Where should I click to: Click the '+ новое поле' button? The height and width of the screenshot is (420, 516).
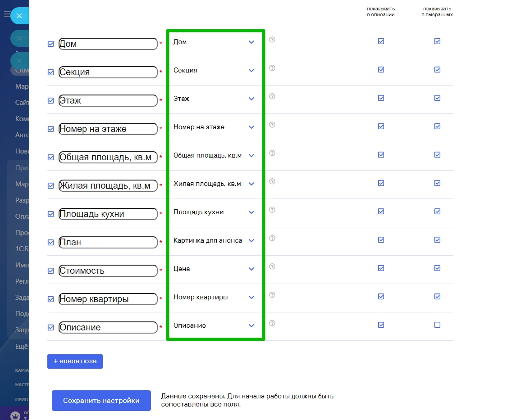75,361
